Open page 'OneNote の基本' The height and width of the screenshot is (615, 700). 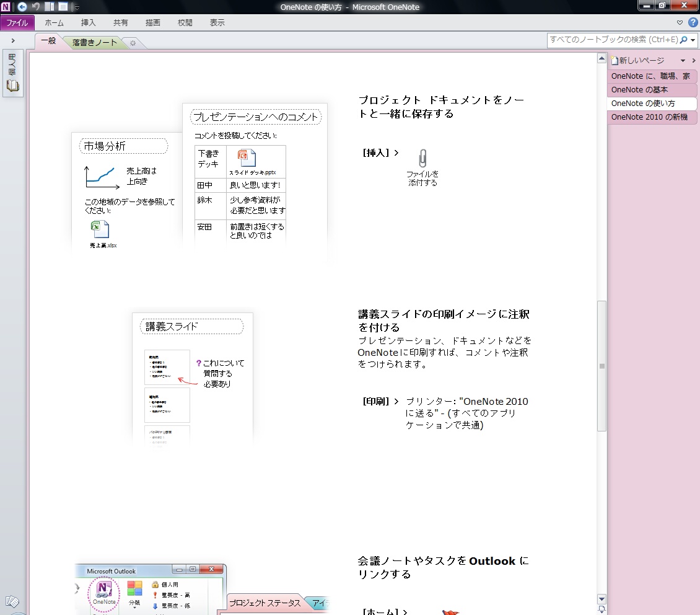(x=651, y=90)
